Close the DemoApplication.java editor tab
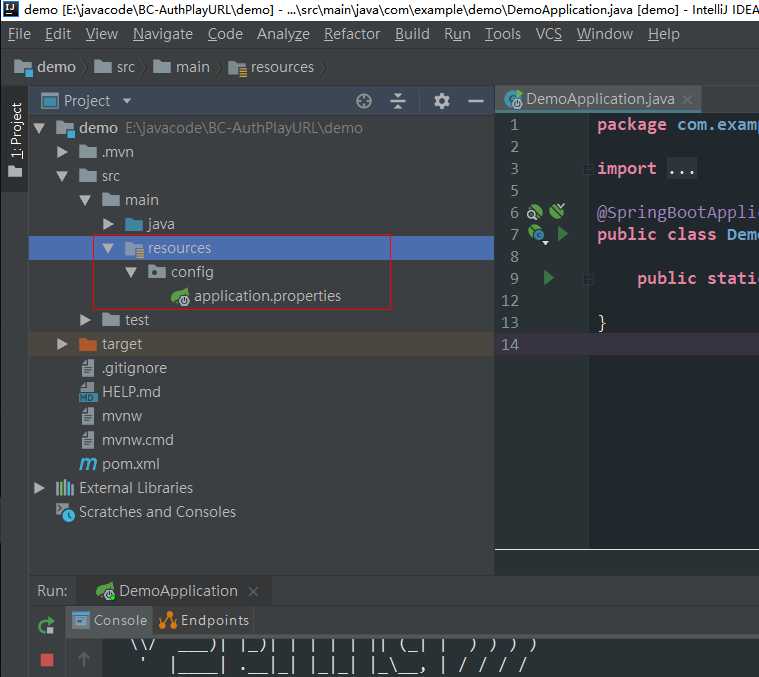The image size is (759, 677). [687, 99]
